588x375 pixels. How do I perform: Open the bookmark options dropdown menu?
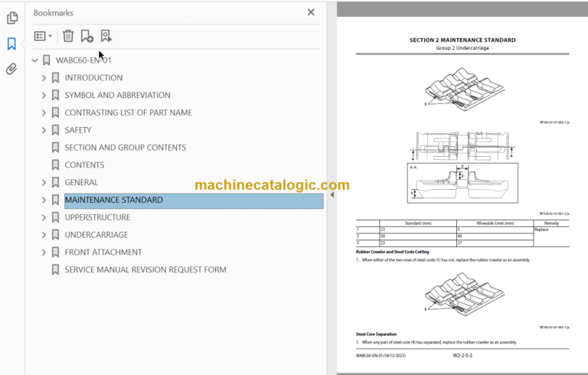pyautogui.click(x=43, y=36)
